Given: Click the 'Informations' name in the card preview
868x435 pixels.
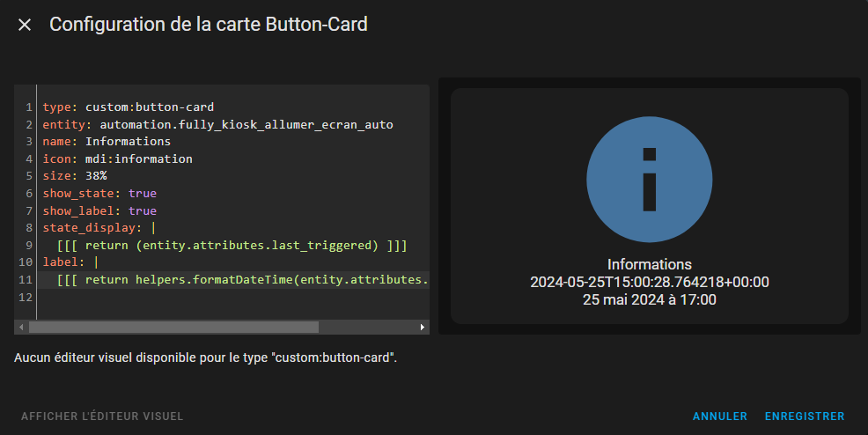Looking at the screenshot, I should 649,264.
